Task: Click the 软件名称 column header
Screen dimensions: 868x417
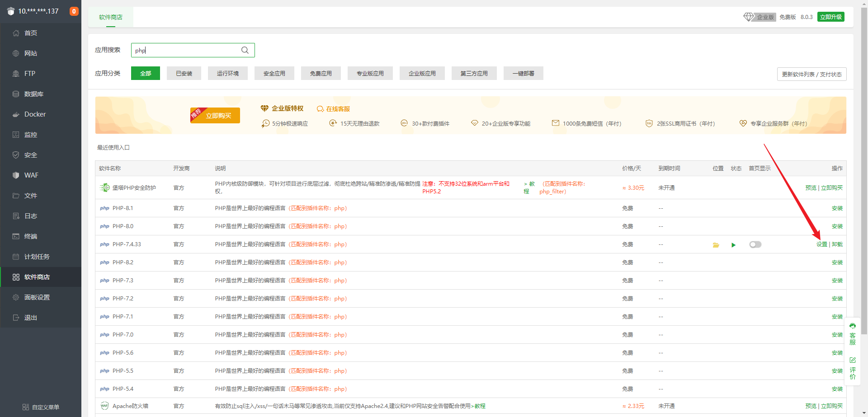Action: [x=110, y=169]
